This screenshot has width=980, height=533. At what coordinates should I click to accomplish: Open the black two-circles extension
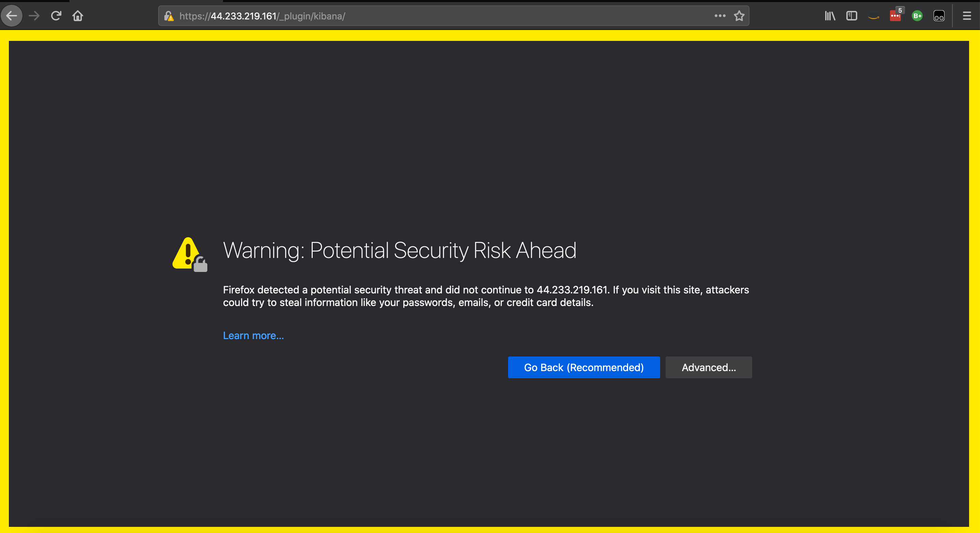938,16
